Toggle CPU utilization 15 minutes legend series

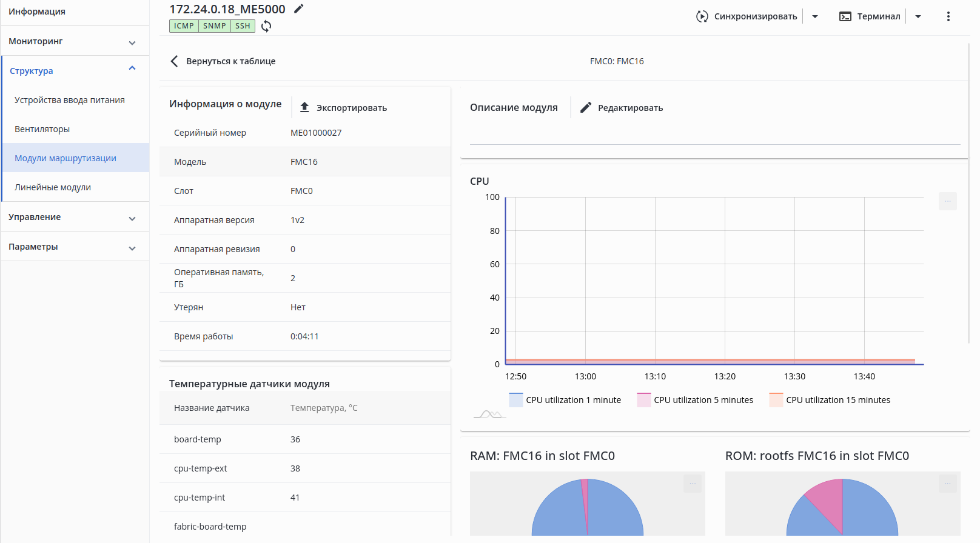(776, 400)
